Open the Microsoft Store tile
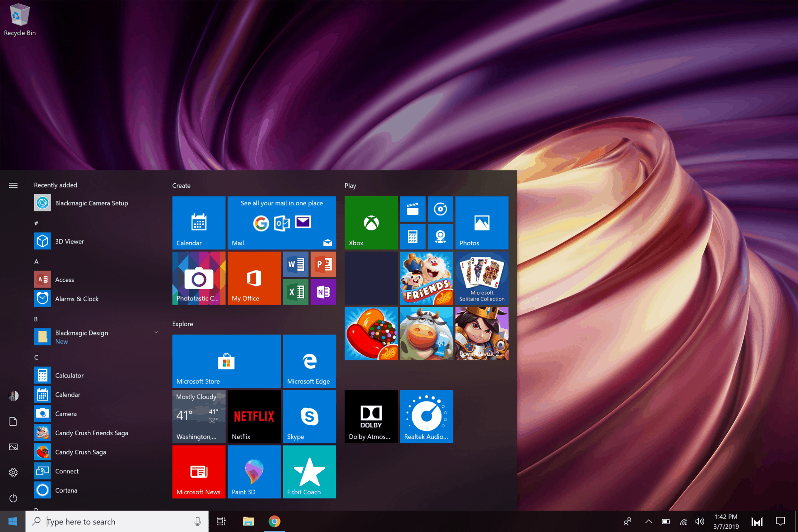798x532 pixels. [227, 361]
